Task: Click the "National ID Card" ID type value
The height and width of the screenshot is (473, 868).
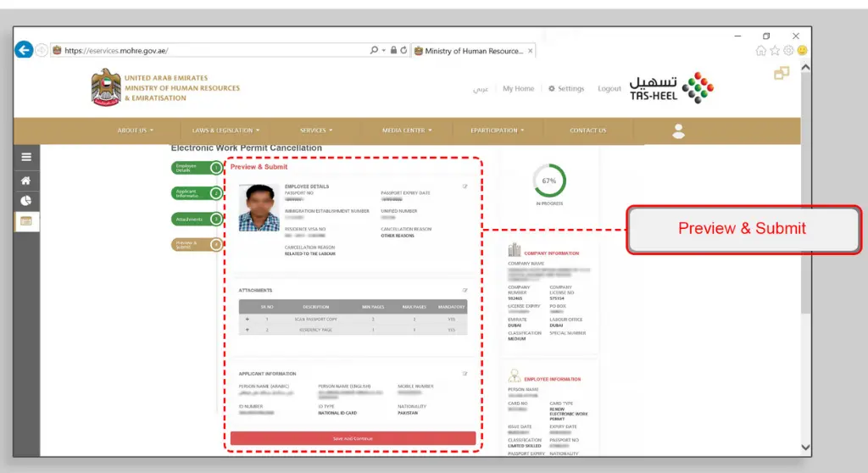Action: click(337, 413)
